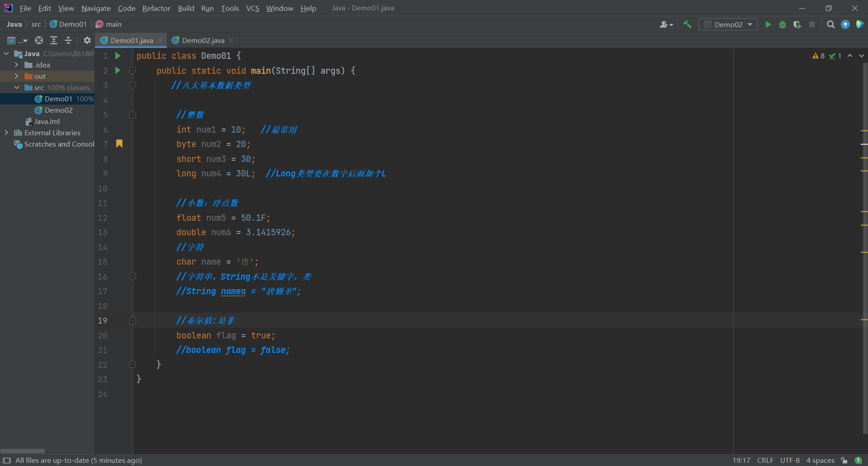Image resolution: width=868 pixels, height=466 pixels.
Task: Toggle the fold marker at line 2
Action: (132, 71)
